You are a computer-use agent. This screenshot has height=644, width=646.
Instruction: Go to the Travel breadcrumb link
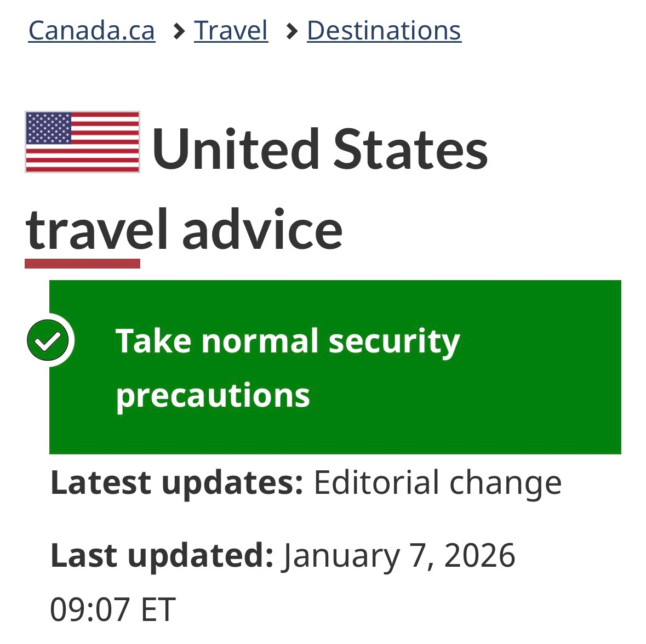(x=231, y=30)
